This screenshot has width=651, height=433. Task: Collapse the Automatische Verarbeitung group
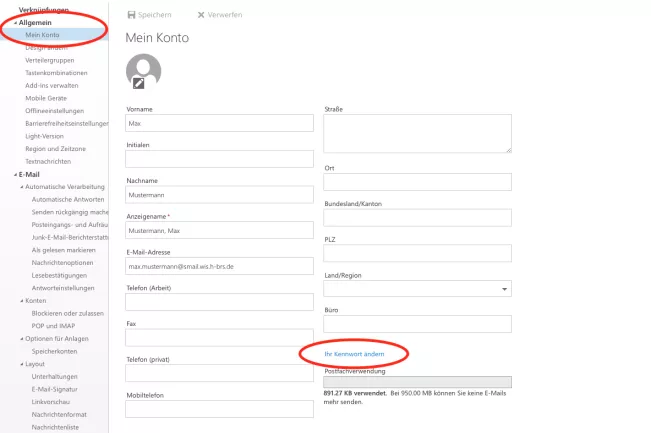[21, 187]
